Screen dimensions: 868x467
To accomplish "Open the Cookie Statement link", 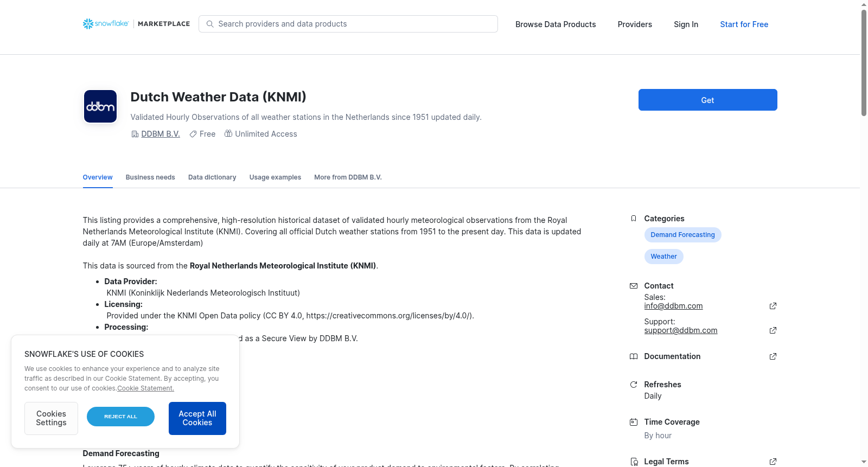I will coord(145,388).
